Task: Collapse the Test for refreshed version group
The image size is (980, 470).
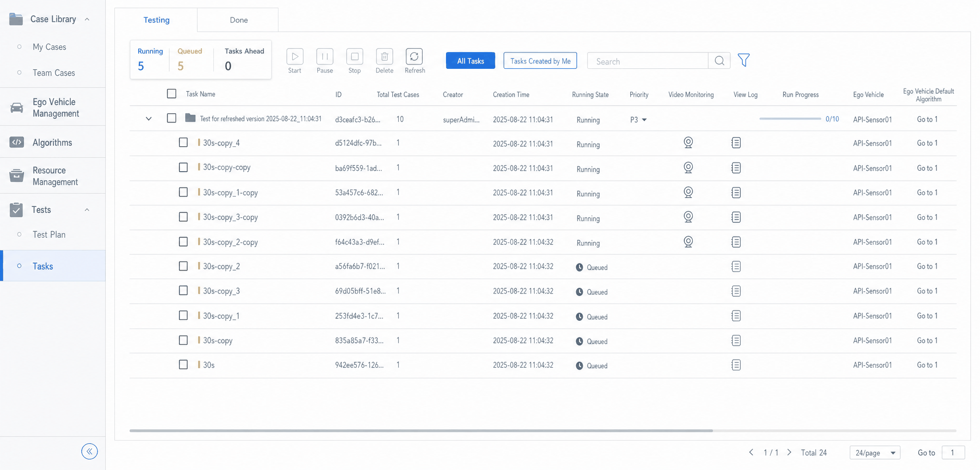Action: [149, 119]
